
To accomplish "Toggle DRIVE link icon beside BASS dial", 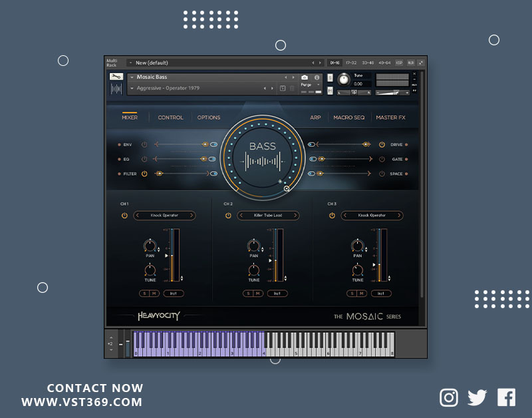I will tap(311, 144).
